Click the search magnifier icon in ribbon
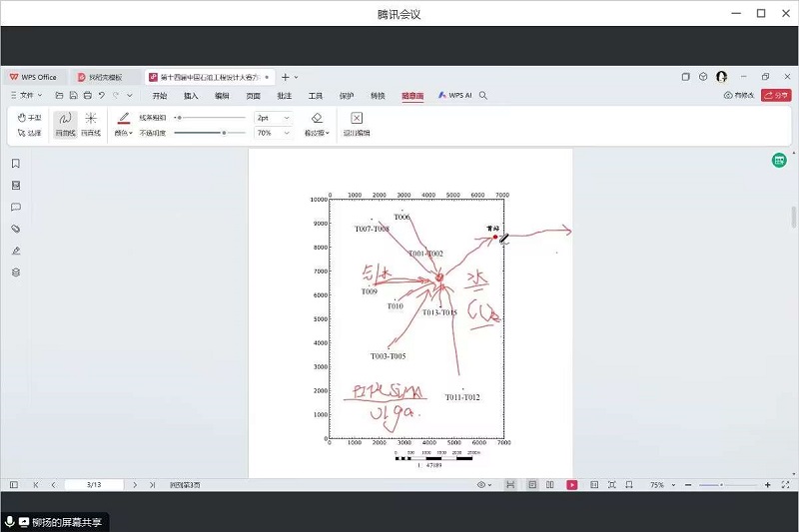 [483, 96]
